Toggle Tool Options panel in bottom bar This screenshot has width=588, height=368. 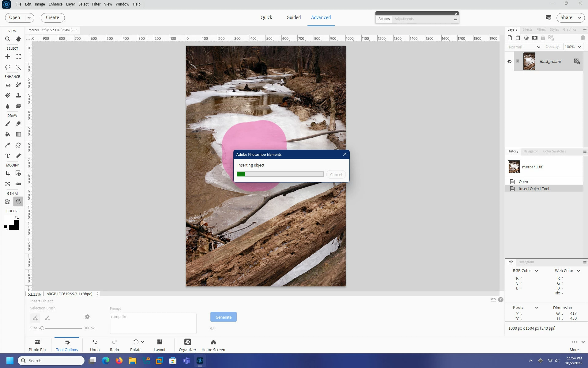coord(67,345)
